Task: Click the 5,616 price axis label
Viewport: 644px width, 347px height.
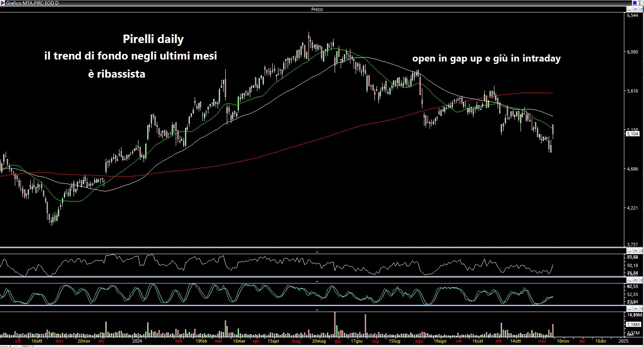Action: (632, 91)
